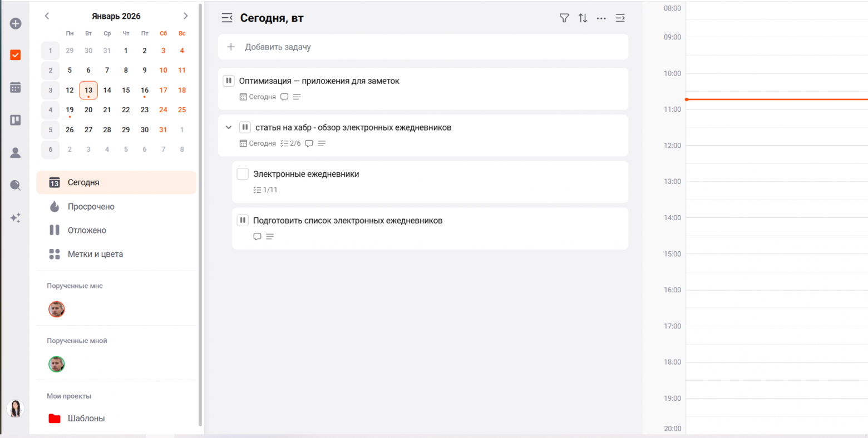Open the three-dots more options menu
Screen dimensions: 868x438
click(x=601, y=18)
